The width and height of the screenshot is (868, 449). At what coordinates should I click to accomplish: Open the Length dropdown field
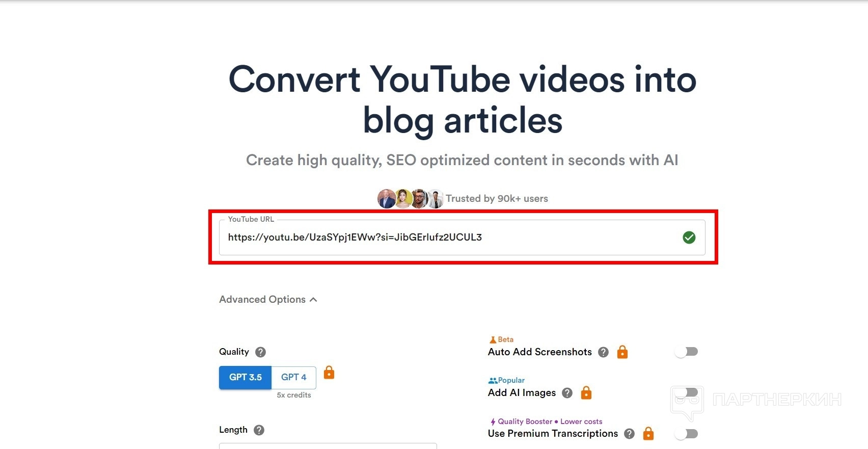tap(328, 446)
